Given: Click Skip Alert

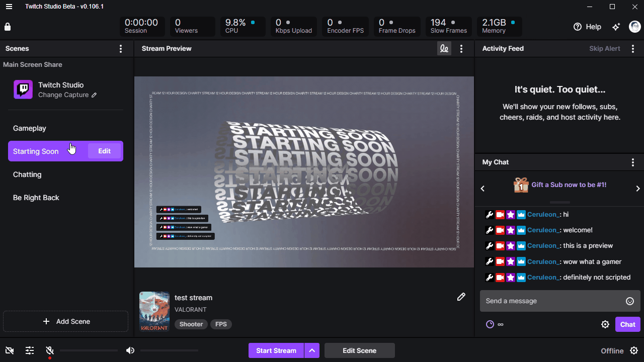Looking at the screenshot, I should (605, 49).
